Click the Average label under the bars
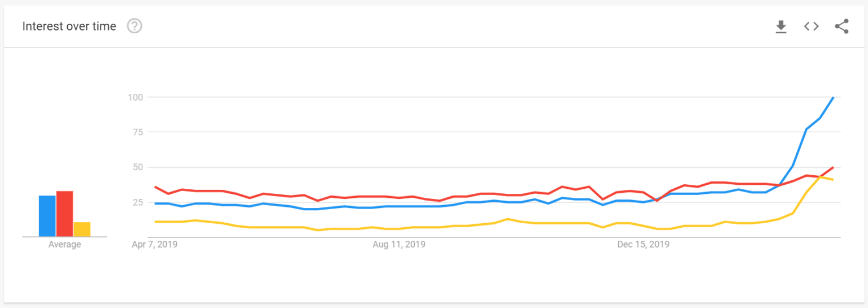Viewport: 868px width, 308px height. pos(64,245)
